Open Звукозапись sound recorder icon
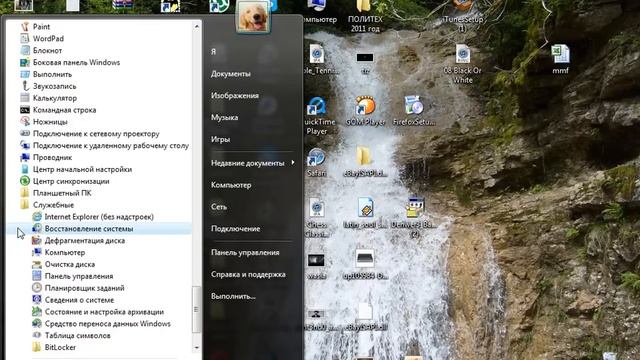 click(x=25, y=86)
